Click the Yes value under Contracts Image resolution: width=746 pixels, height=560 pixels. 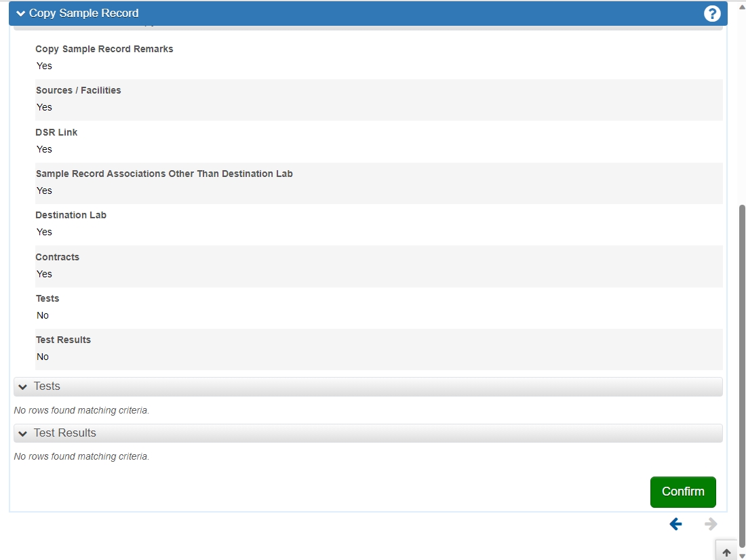point(44,274)
